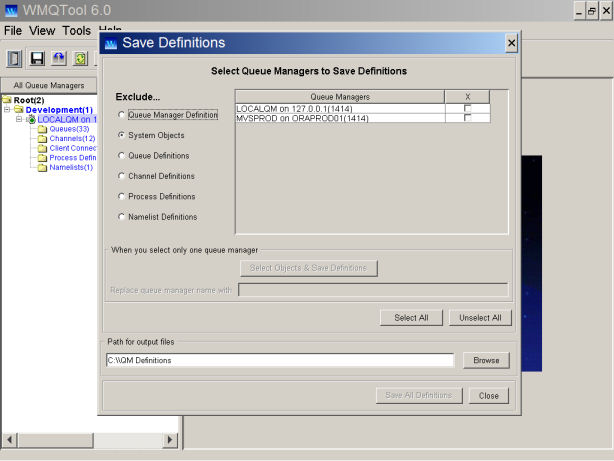The height and width of the screenshot is (461, 614).
Task: Click the Select All button
Action: 411,318
